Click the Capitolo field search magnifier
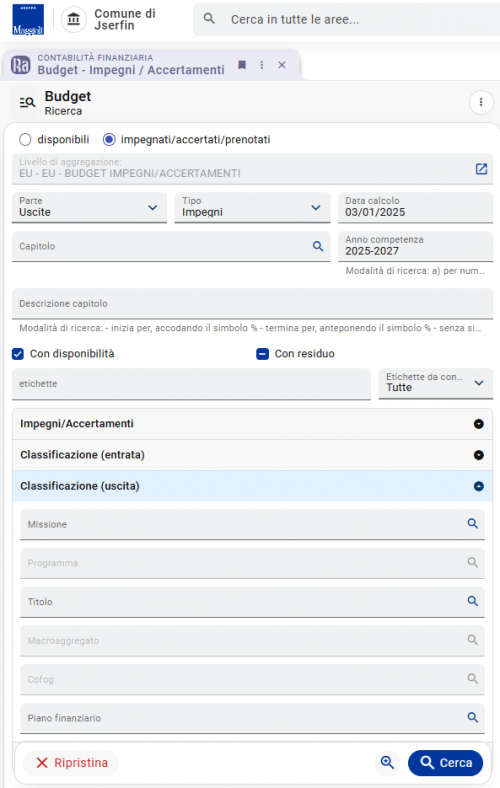Viewport: 500px width, 788px height. (x=318, y=246)
